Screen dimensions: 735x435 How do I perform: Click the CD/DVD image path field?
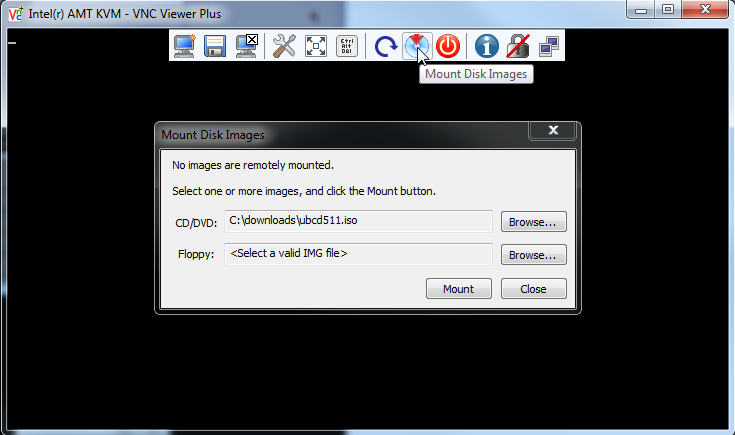359,221
